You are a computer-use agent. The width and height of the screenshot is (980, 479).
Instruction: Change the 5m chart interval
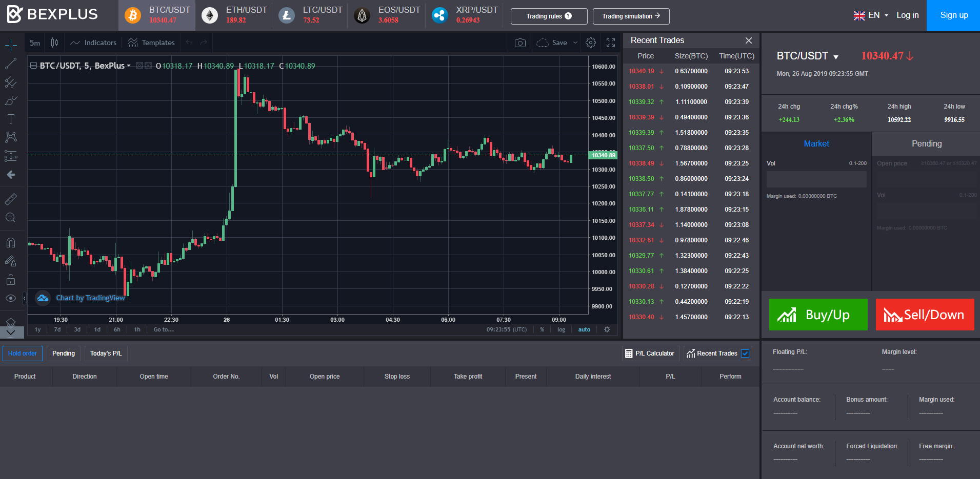(35, 43)
